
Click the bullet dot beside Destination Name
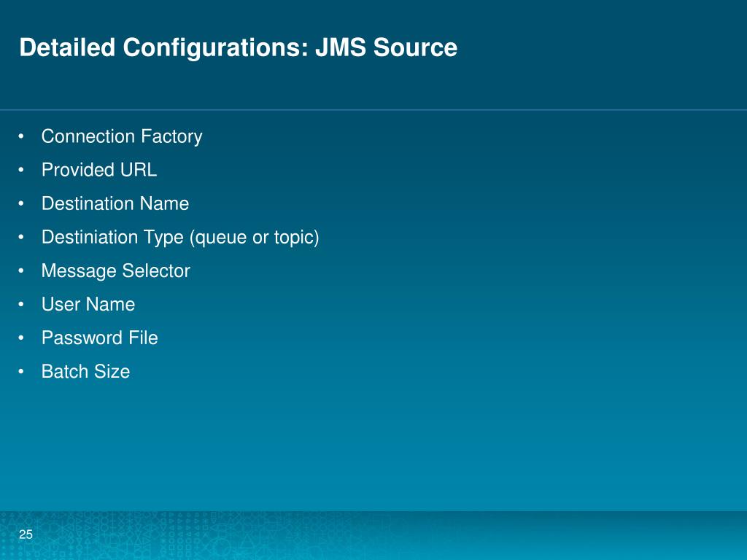[24, 204]
